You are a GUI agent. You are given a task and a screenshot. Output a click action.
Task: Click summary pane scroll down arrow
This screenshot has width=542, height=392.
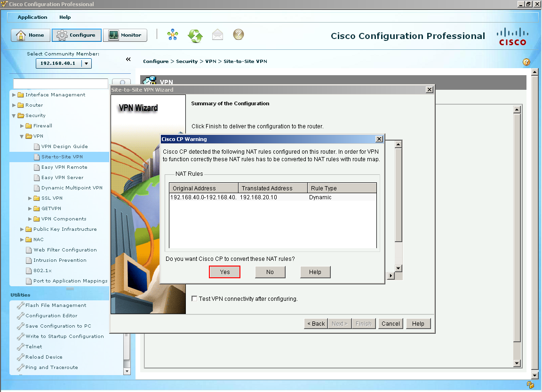point(398,268)
